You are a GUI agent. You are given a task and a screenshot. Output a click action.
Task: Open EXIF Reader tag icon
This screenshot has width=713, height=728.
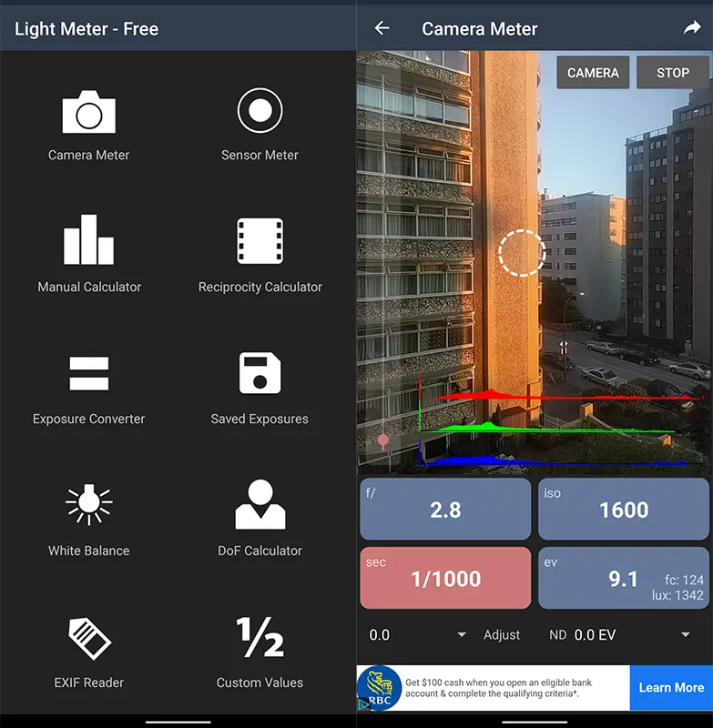(89, 639)
